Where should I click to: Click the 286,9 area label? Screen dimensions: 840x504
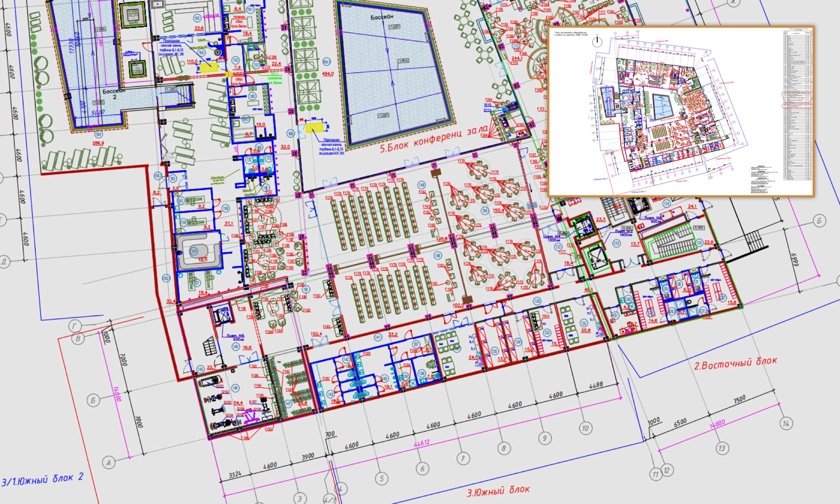[x=97, y=144]
